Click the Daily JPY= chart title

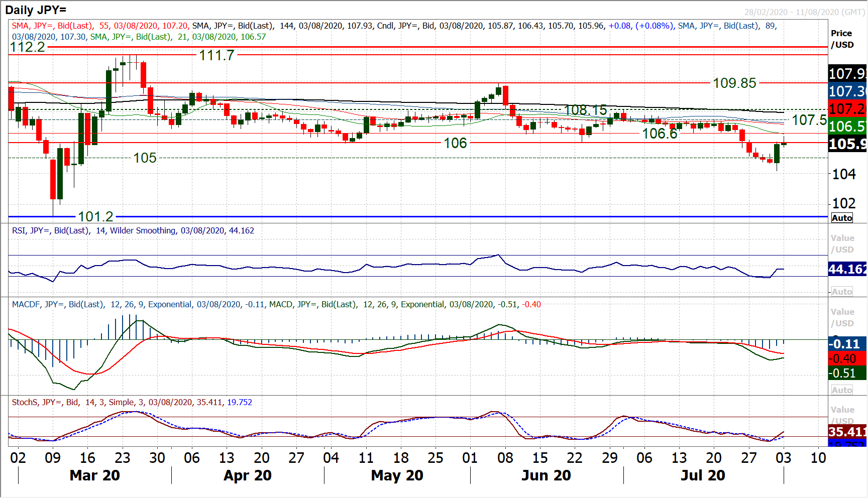click(36, 10)
